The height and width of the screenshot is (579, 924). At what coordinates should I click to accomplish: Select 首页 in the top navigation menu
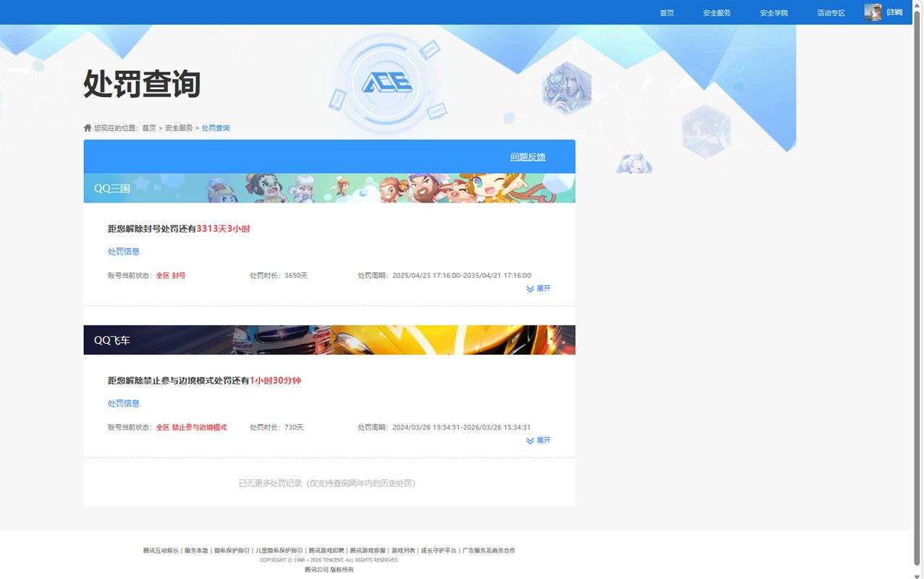click(x=665, y=12)
